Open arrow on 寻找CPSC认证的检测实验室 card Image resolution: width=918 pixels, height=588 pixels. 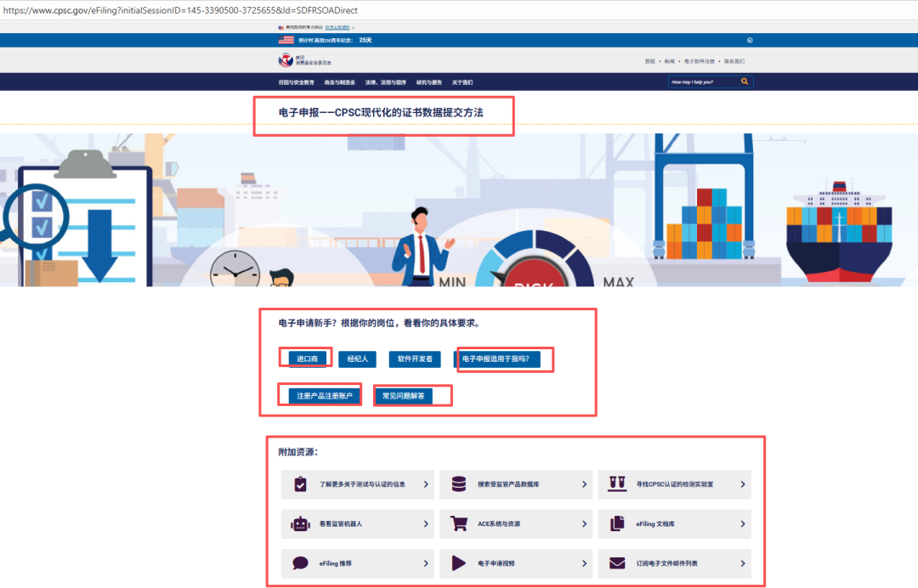pos(743,484)
